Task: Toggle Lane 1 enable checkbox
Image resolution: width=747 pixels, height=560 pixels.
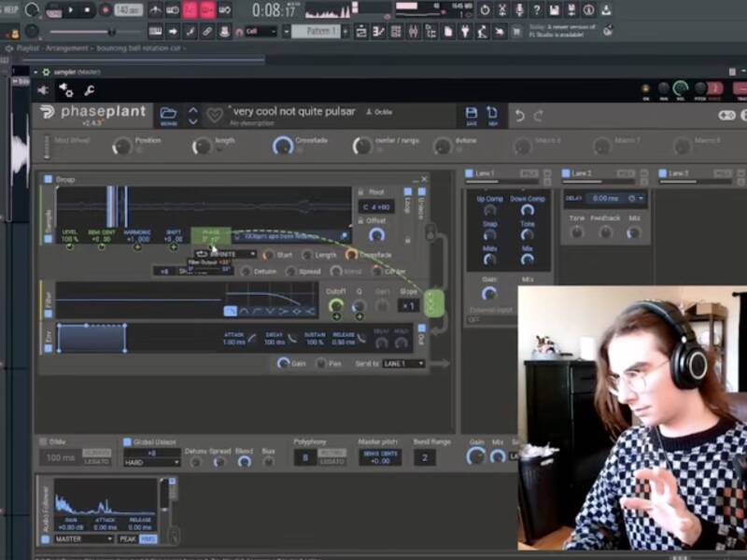Action: point(469,174)
